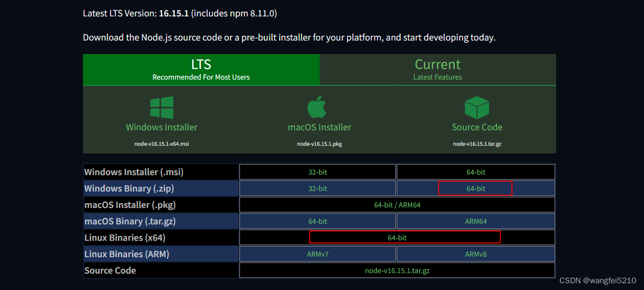Select 64-bit Windows Binary (.zip)
Viewport: 644px width, 290px height.
pyautogui.click(x=476, y=189)
